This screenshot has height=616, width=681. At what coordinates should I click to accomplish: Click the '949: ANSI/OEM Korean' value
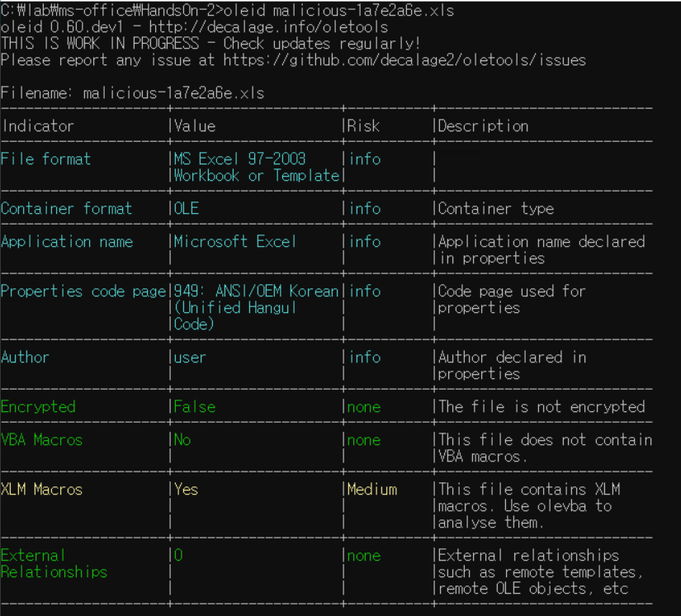coord(256,291)
